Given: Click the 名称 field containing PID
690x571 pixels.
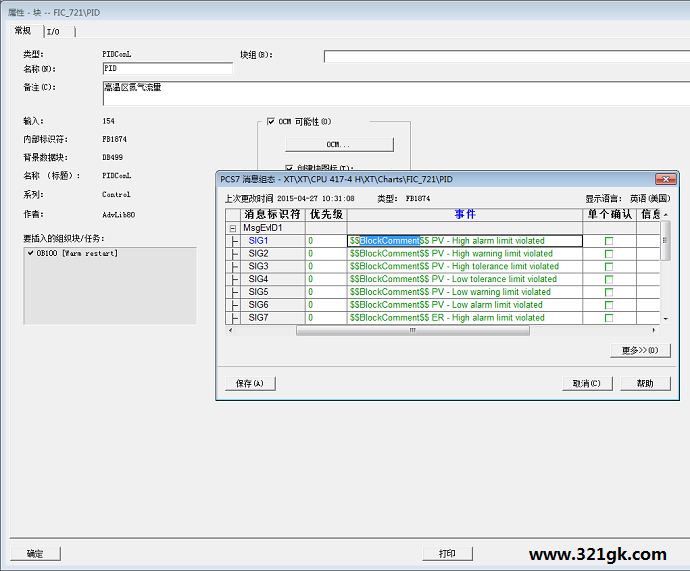Looking at the screenshot, I should coord(166,69).
